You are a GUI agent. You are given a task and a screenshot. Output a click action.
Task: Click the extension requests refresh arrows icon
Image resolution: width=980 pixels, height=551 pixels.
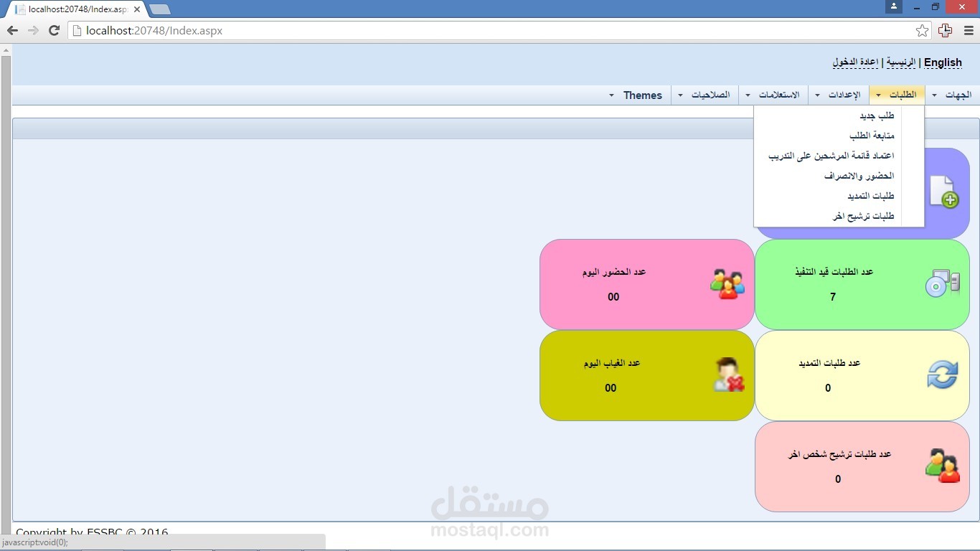click(942, 375)
